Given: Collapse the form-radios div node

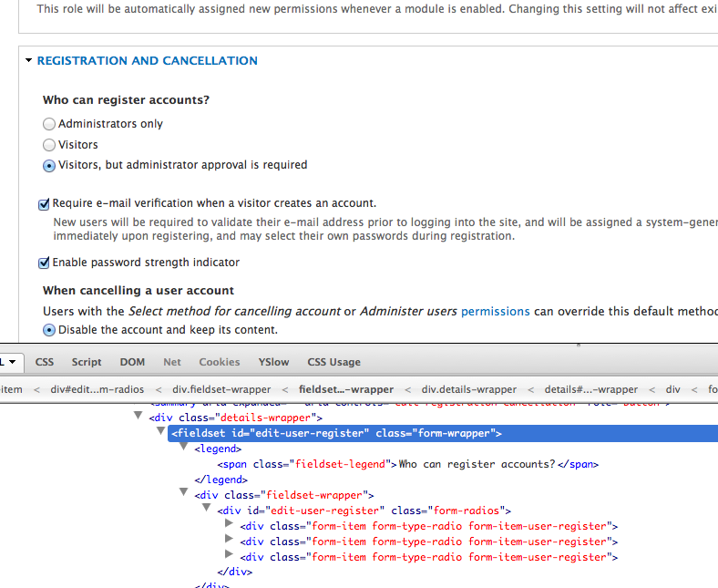Looking at the screenshot, I should point(207,508).
